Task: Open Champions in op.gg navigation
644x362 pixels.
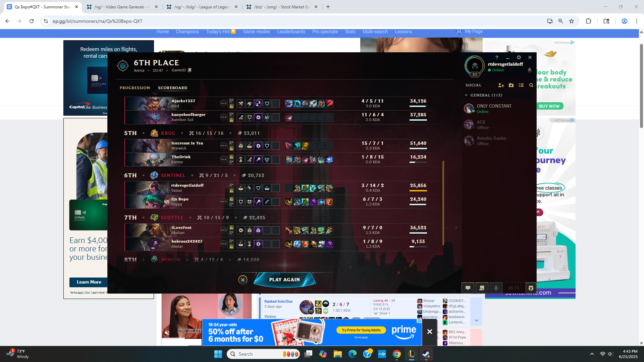Action: point(187,32)
